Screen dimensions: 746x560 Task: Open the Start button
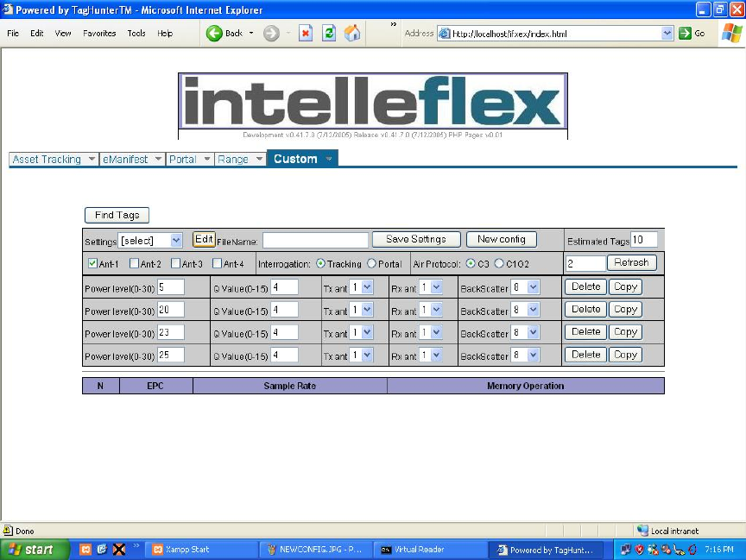click(x=35, y=550)
